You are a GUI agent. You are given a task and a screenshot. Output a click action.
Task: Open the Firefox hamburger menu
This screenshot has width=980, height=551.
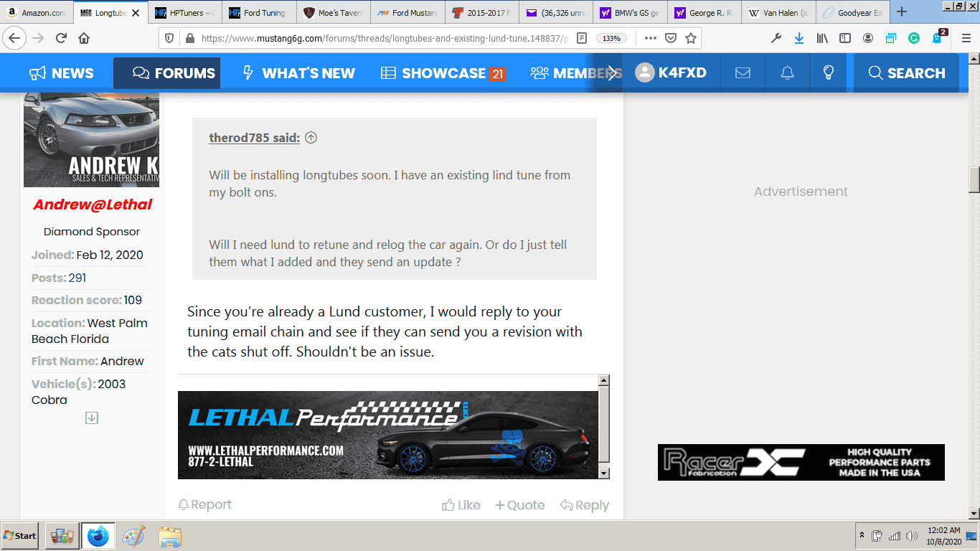966,38
